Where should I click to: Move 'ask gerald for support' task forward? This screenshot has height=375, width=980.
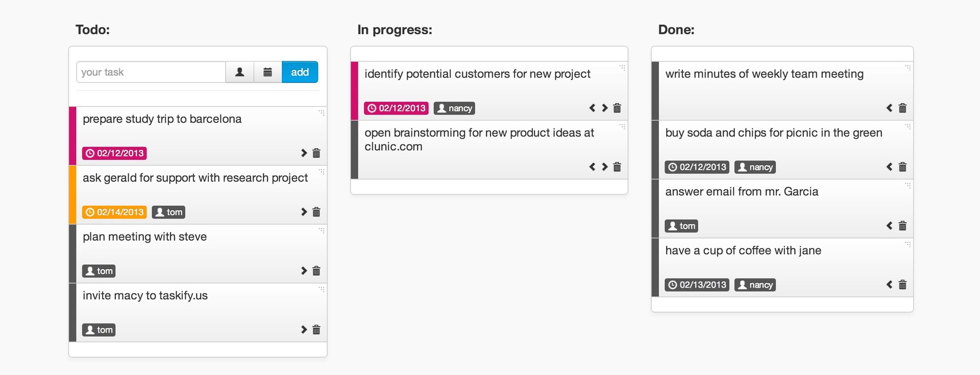point(304,212)
